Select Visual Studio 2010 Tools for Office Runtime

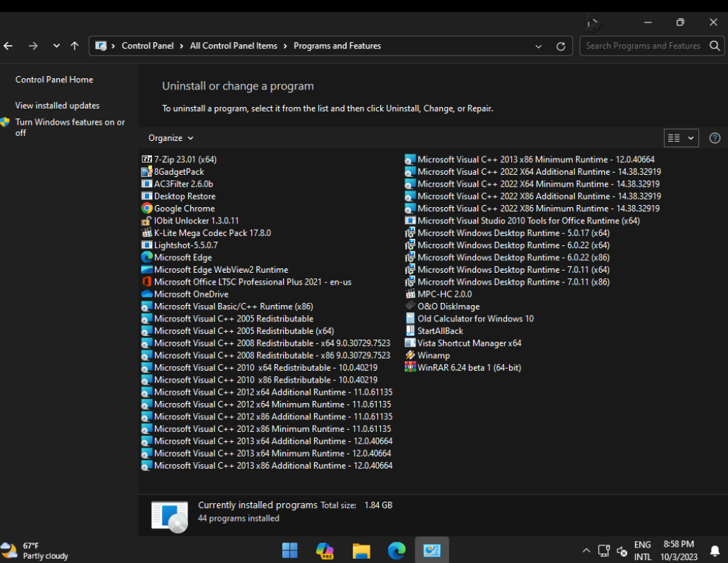tap(522, 221)
